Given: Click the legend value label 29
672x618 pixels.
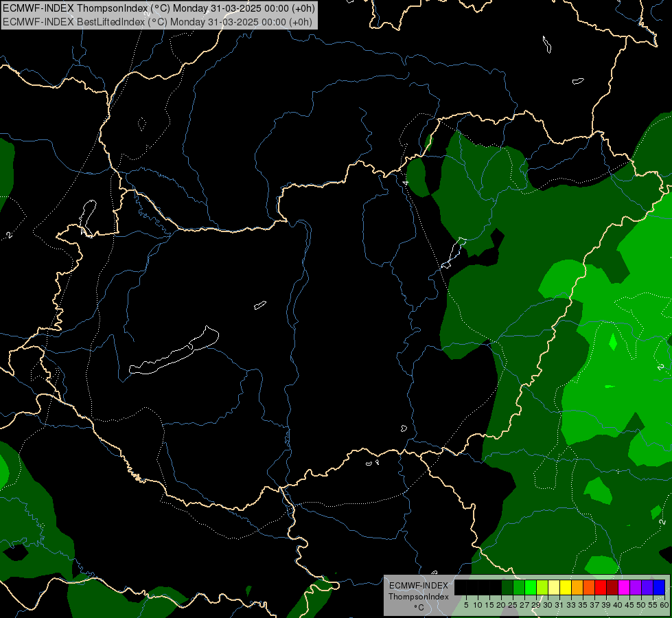Looking at the screenshot, I should tap(535, 605).
